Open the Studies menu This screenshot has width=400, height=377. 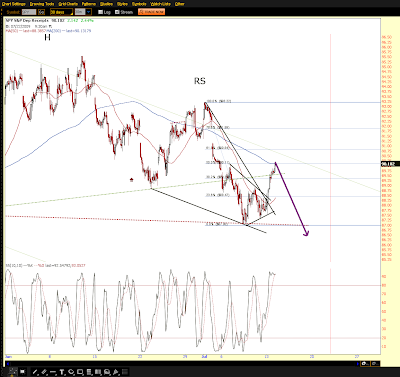[106, 4]
